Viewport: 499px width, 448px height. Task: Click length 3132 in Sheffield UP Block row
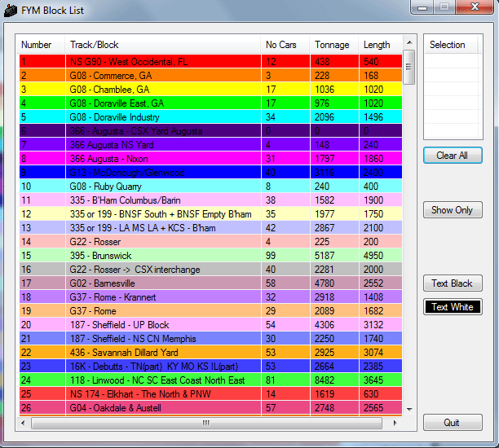(373, 325)
